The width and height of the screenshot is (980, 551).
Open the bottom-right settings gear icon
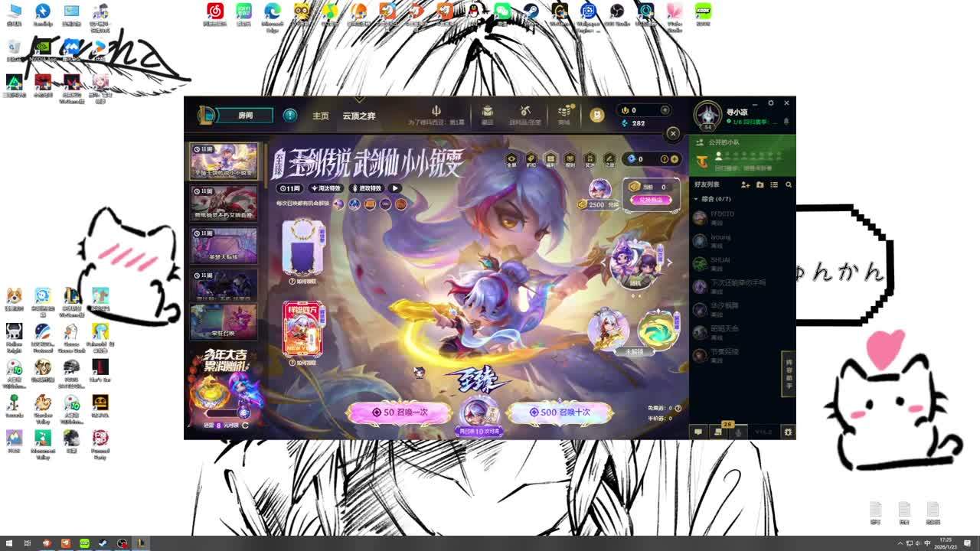click(787, 432)
